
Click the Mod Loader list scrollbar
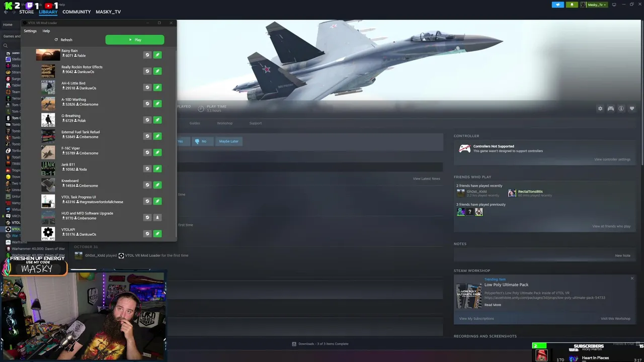coord(176,143)
